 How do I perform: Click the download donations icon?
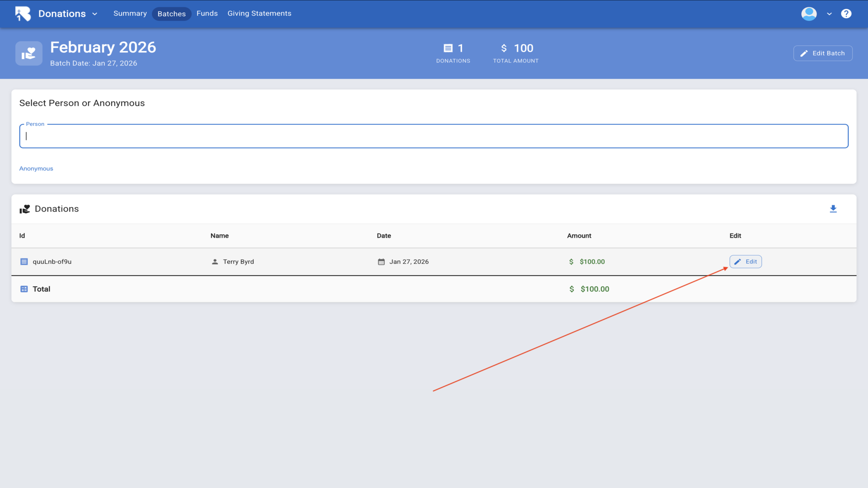click(x=833, y=209)
